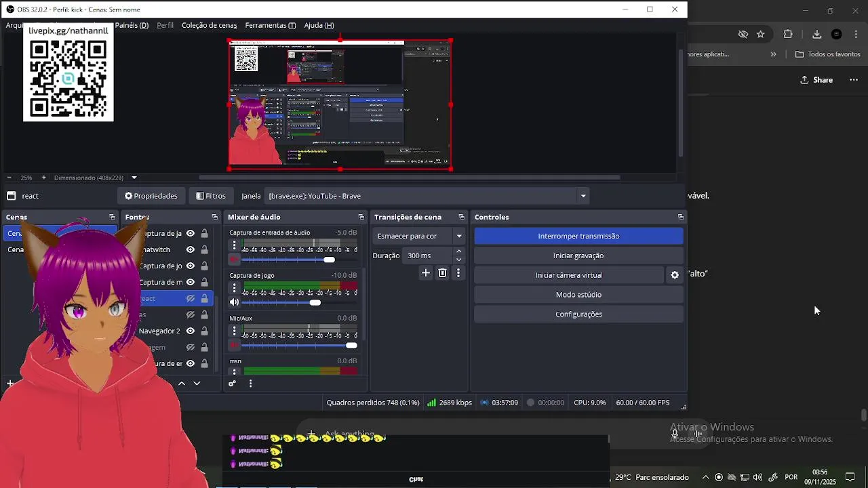Screen dimensions: 868x488
Task: Open audio mixer menu dots
Action: 250,384
